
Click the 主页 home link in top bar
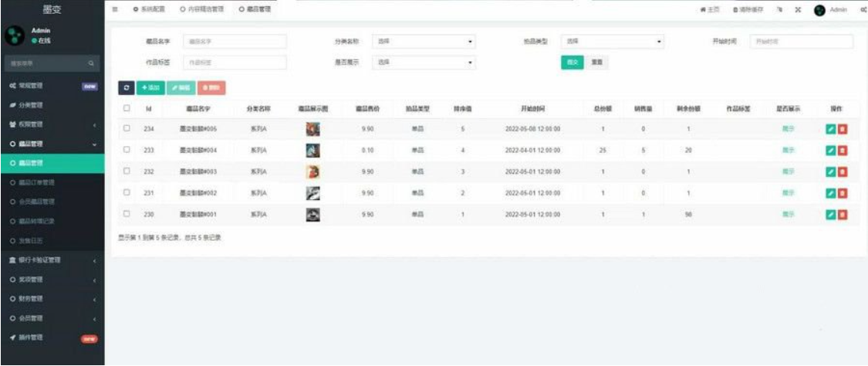[x=711, y=10]
